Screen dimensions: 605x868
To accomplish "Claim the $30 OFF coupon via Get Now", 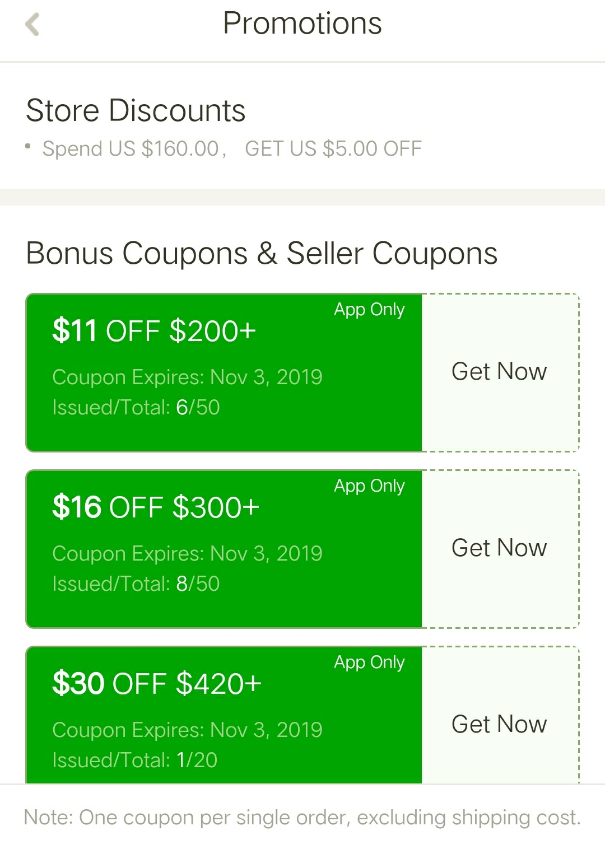I will [499, 724].
